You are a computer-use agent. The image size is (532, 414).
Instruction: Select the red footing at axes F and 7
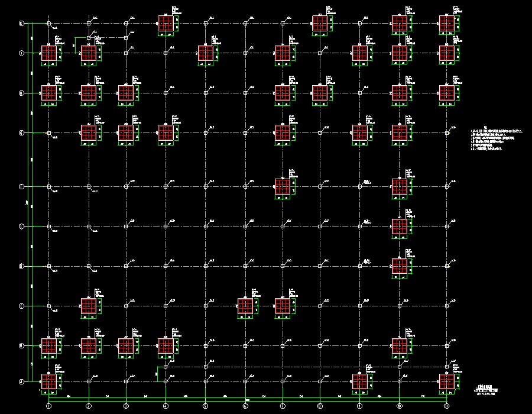[283, 187]
